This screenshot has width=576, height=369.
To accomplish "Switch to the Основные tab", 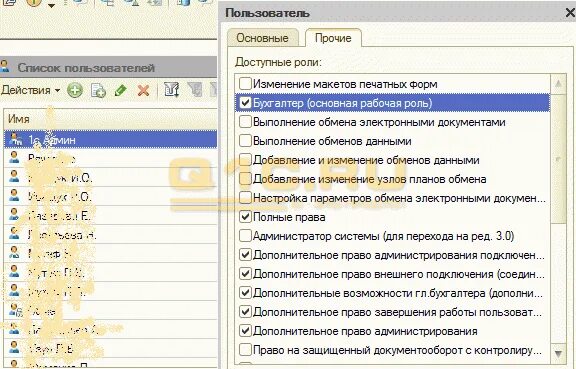I will pos(262,38).
